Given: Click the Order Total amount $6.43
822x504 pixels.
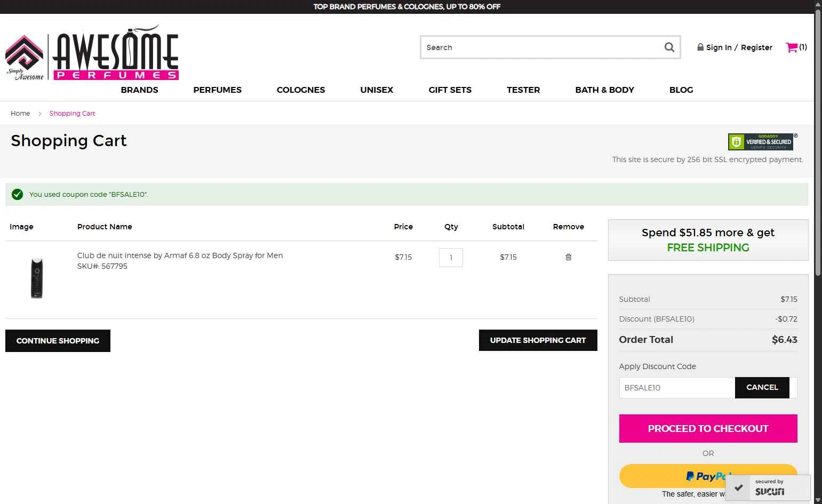Looking at the screenshot, I should pyautogui.click(x=784, y=340).
